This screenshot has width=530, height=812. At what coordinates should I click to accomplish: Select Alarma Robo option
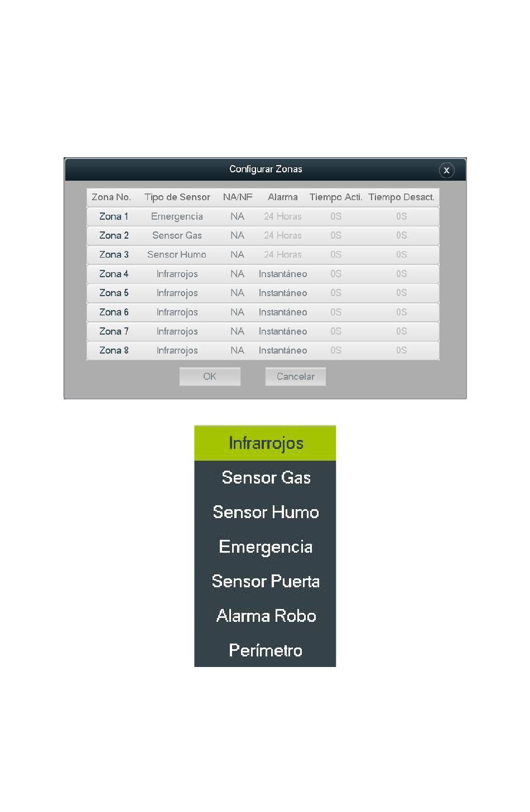pos(265,616)
